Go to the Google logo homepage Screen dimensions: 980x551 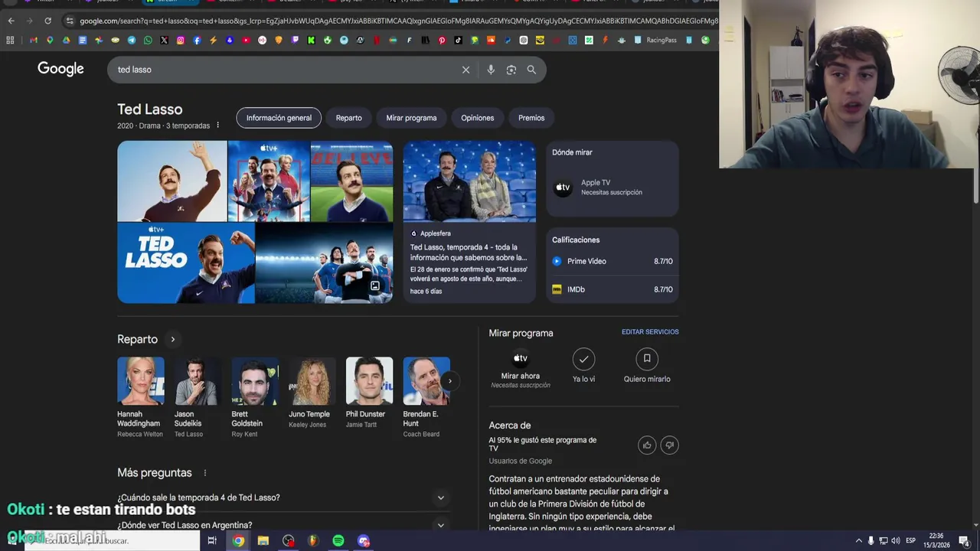coord(60,69)
